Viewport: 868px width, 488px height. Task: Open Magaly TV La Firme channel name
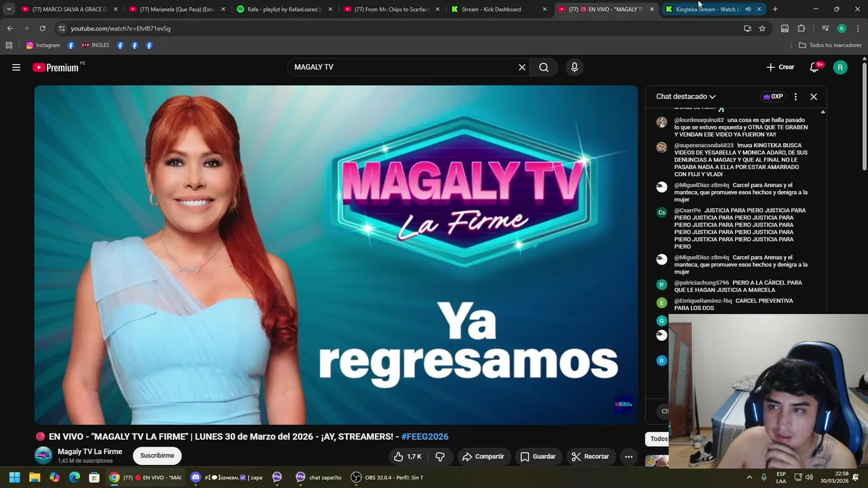(x=90, y=451)
